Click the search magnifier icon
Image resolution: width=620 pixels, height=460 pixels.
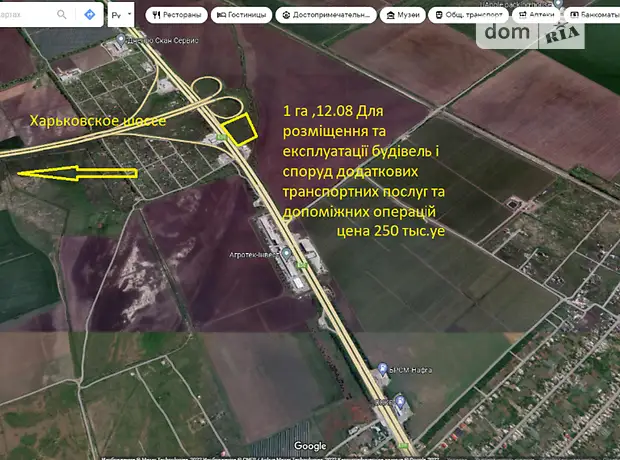click(x=62, y=15)
